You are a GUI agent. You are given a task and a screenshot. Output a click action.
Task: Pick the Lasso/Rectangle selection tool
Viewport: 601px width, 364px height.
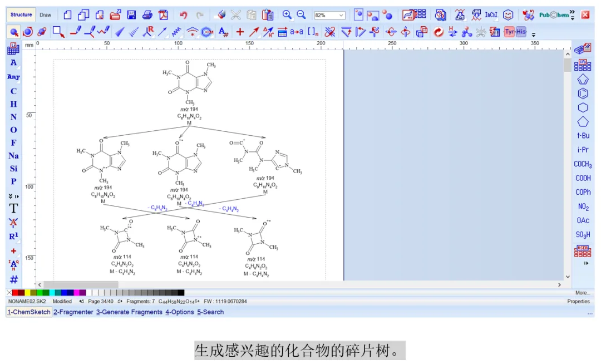[58, 32]
